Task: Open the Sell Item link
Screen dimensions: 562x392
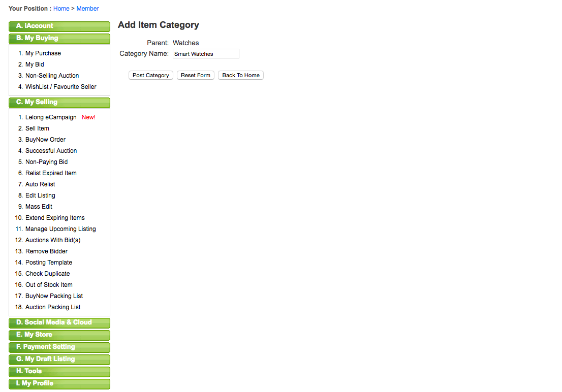Action: point(37,128)
